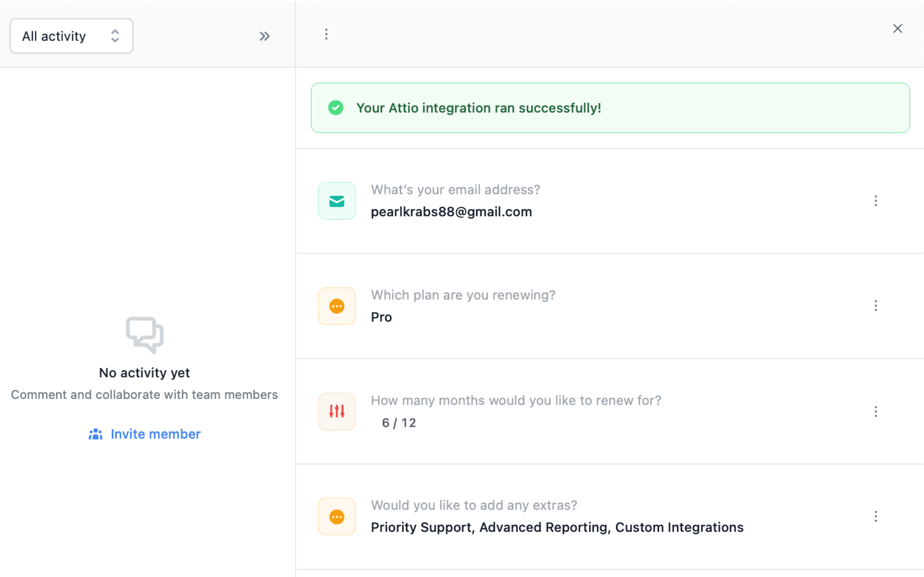924x577 pixels.
Task: Open options menu for email address answer
Action: tap(876, 201)
